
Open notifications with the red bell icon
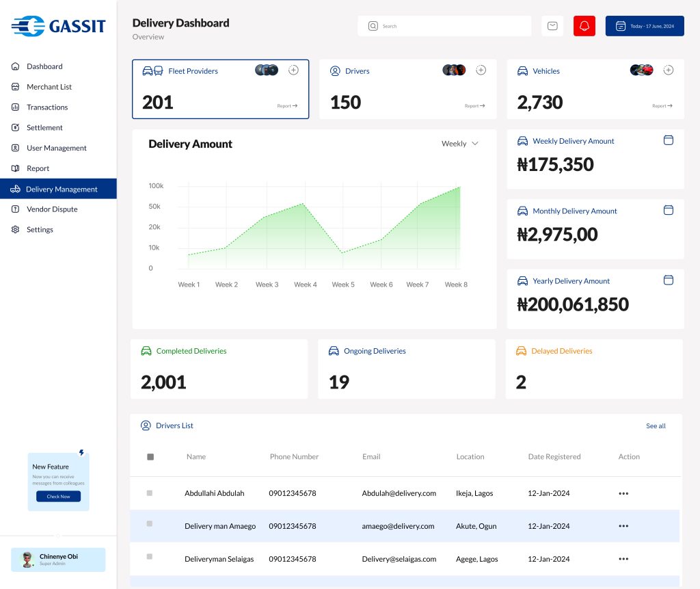click(x=584, y=26)
